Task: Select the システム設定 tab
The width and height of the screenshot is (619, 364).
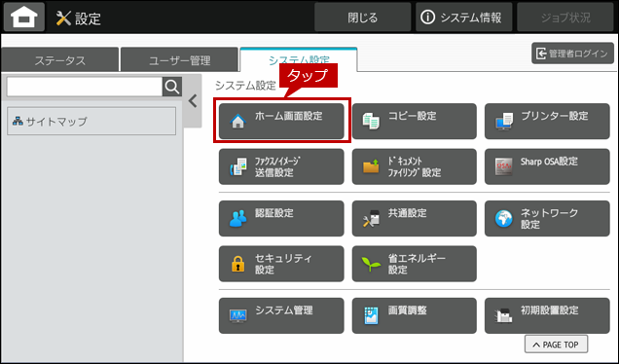Action: [299, 59]
